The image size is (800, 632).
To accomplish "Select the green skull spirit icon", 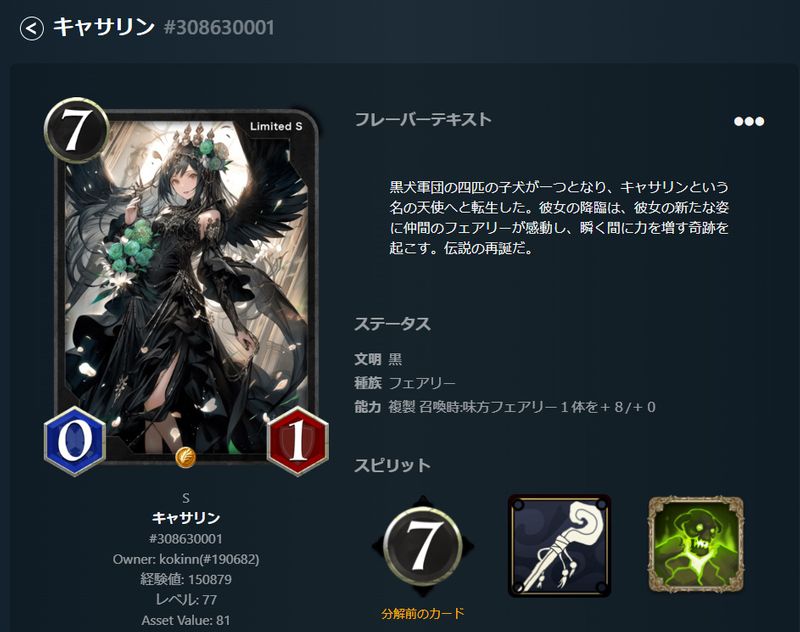I will coord(696,545).
